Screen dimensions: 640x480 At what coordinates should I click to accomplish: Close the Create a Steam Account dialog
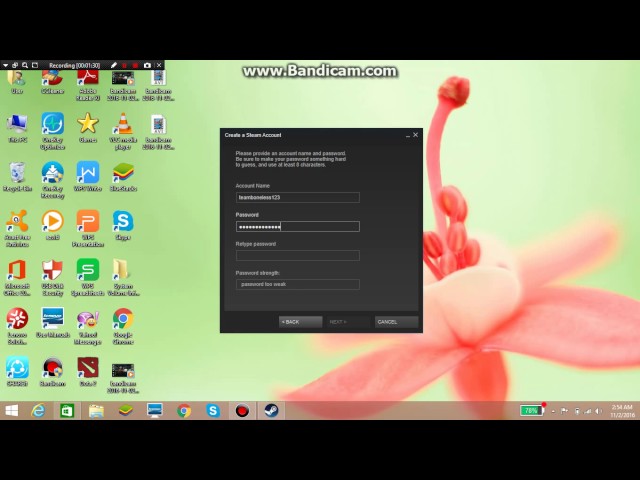pos(416,135)
